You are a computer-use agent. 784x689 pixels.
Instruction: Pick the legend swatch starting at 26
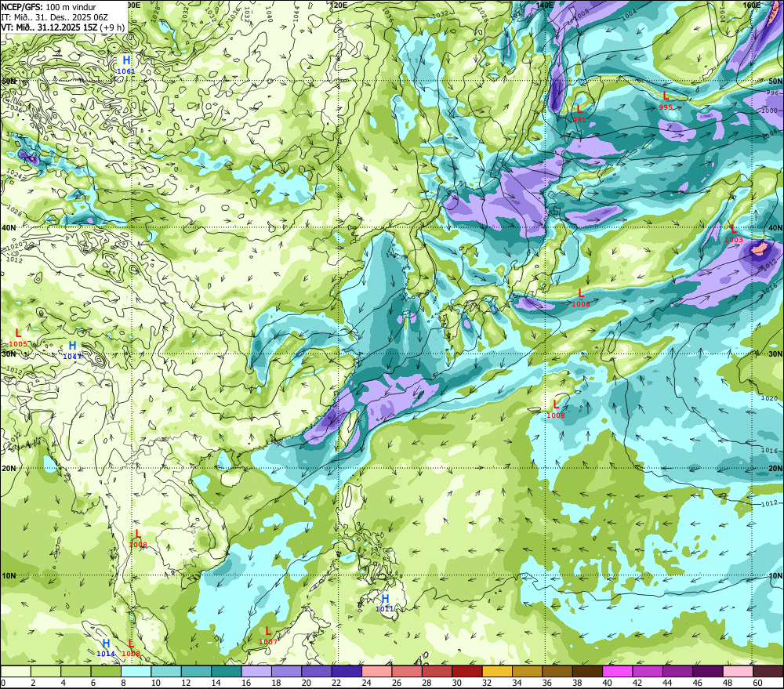click(407, 671)
